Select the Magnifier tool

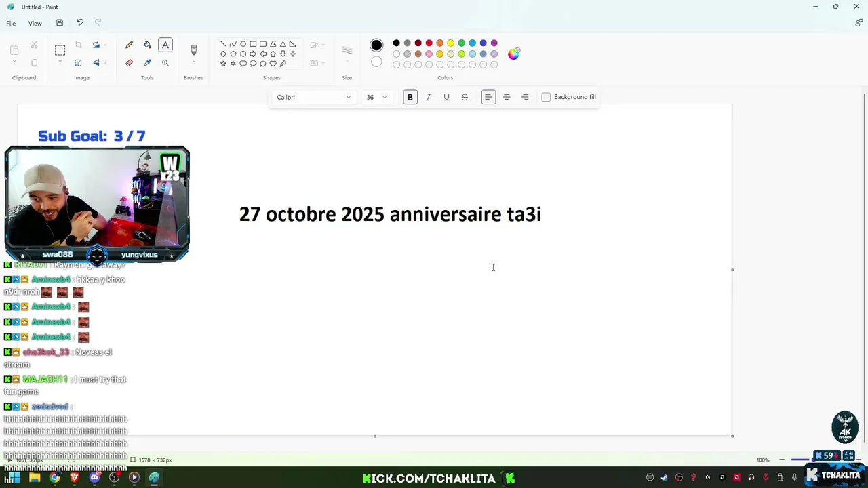pyautogui.click(x=165, y=62)
